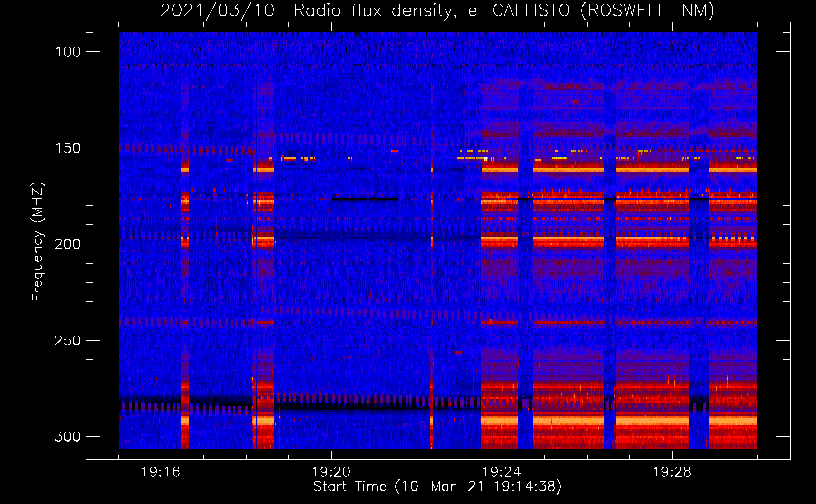Image resolution: width=816 pixels, height=504 pixels.
Task: Click the 19:16 time tick label
Action: (161, 472)
